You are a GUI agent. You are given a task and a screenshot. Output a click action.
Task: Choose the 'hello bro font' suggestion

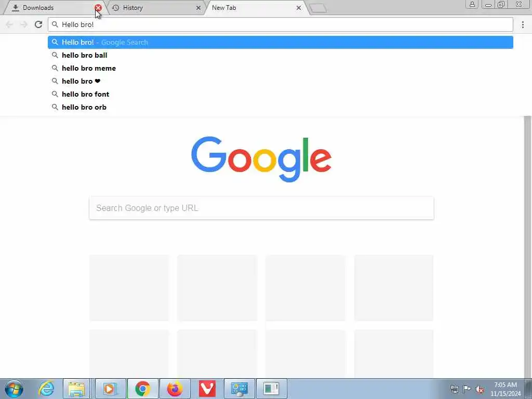pyautogui.click(x=280, y=94)
